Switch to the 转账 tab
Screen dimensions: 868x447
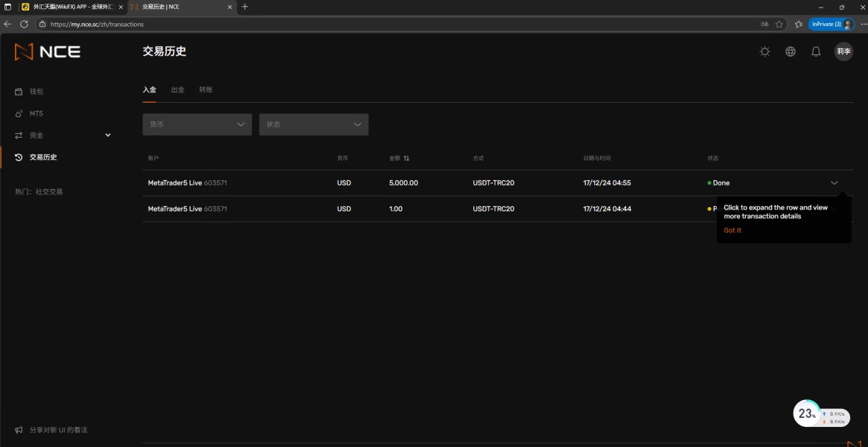click(205, 89)
